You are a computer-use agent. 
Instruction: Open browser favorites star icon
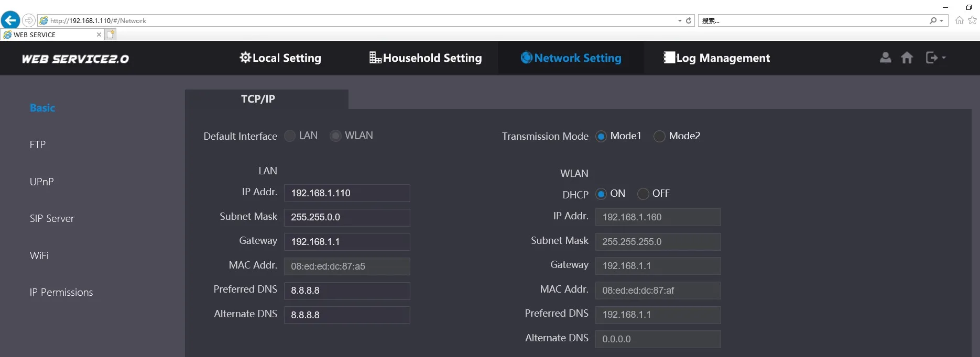click(x=973, y=20)
